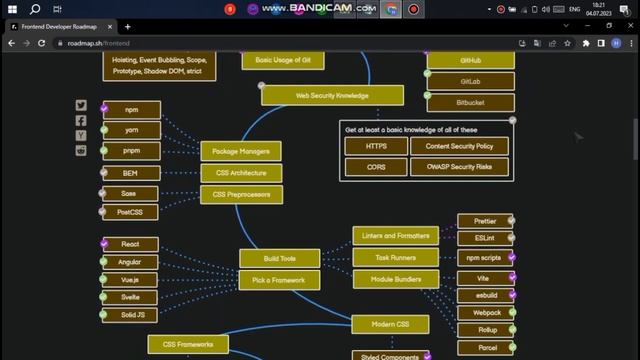Image resolution: width=640 pixels, height=360 pixels.
Task: Toggle the npm done checkmark
Action: 104,108
